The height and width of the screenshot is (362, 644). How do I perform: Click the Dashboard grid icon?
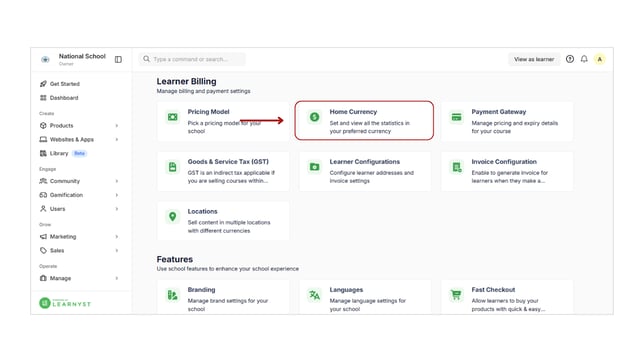coord(43,98)
